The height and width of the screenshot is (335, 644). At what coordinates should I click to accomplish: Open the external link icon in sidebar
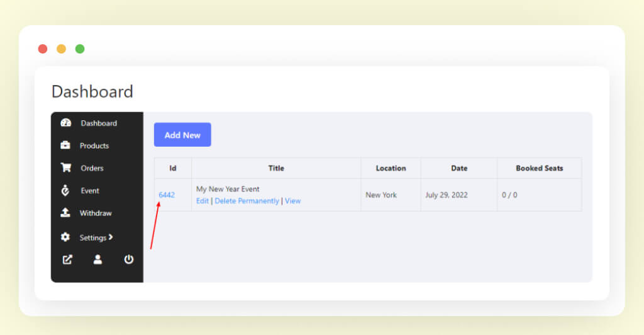(x=67, y=259)
